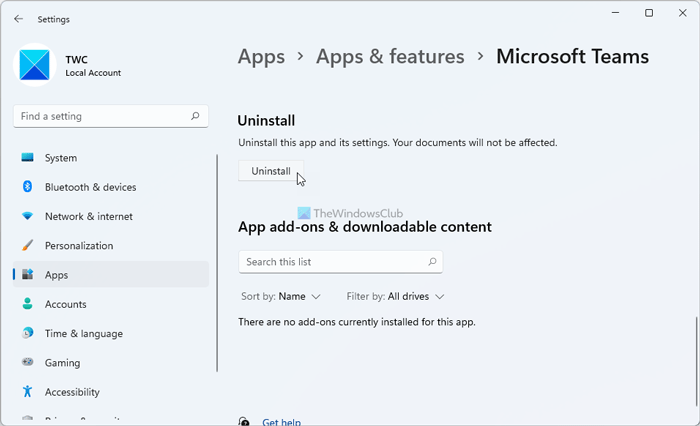The width and height of the screenshot is (700, 426).
Task: Click the System monitor icon in sidebar
Action: (x=27, y=158)
